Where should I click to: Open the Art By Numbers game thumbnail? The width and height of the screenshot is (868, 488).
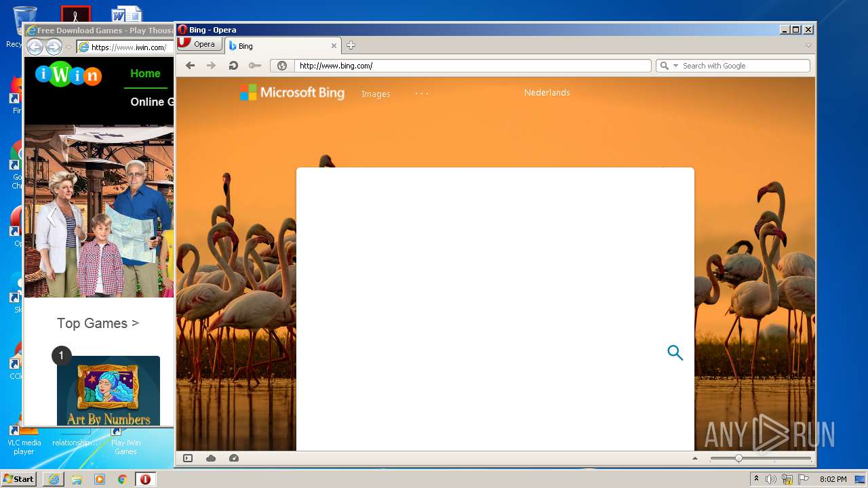pyautogui.click(x=108, y=391)
